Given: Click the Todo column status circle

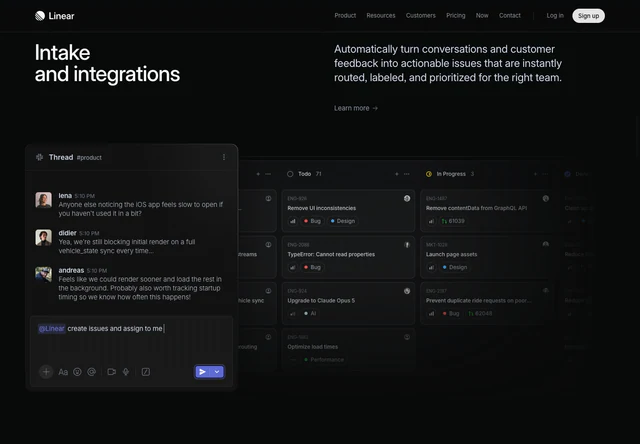Looking at the screenshot, I should pyautogui.click(x=290, y=174).
